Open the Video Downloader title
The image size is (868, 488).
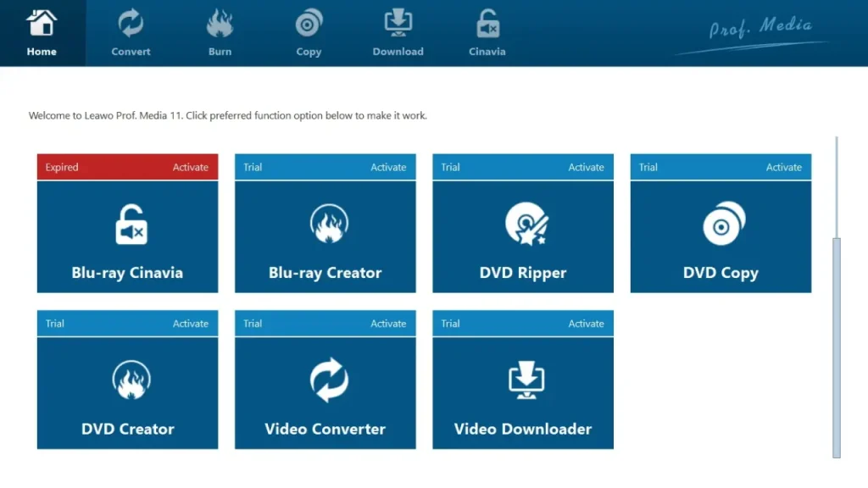click(523, 429)
